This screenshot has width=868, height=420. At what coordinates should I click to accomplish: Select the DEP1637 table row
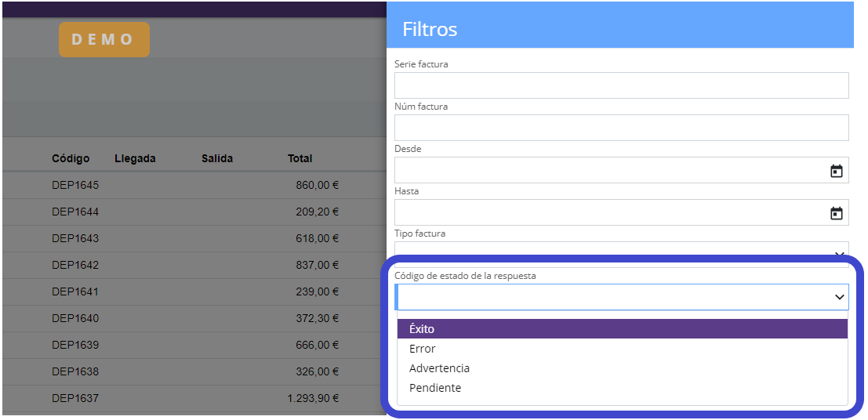point(75,398)
